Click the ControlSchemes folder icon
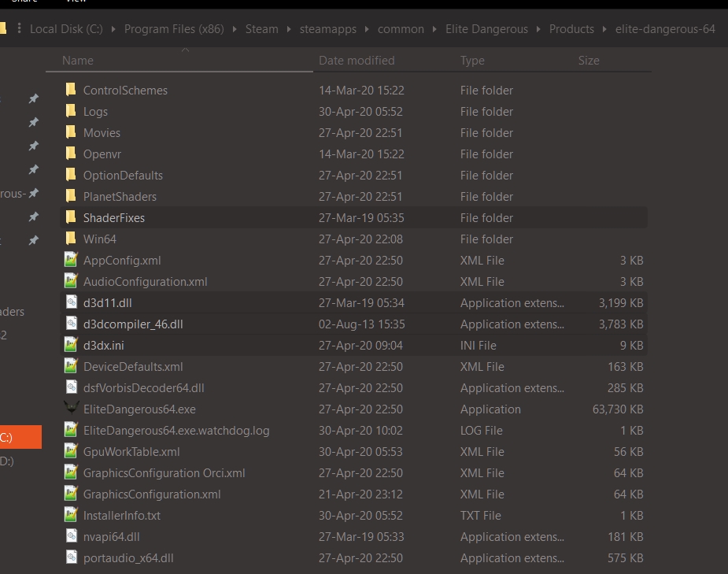Viewport: 728px width, 574px height. 71,90
